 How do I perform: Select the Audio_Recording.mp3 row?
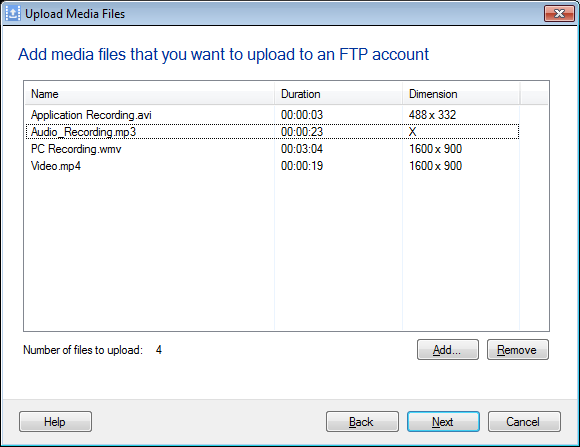pyautogui.click(x=272, y=132)
